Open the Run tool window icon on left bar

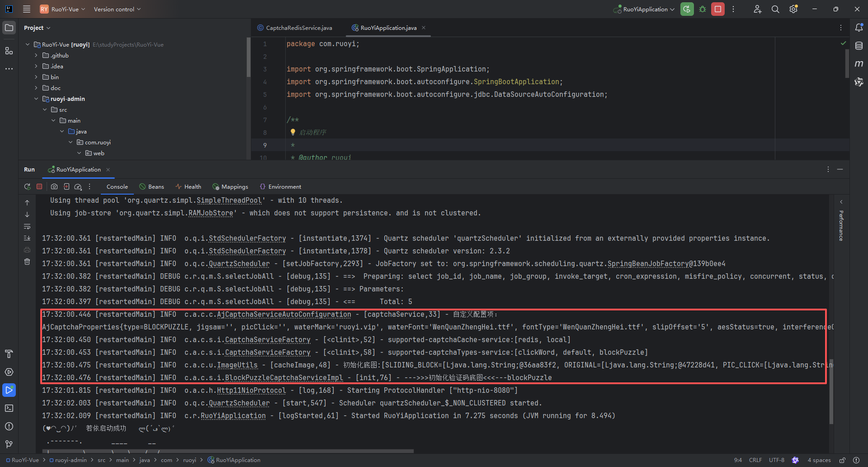(9, 390)
